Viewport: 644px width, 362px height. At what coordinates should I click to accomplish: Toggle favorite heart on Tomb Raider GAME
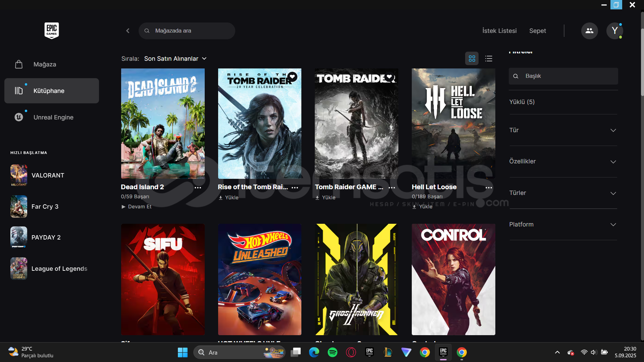point(389,77)
